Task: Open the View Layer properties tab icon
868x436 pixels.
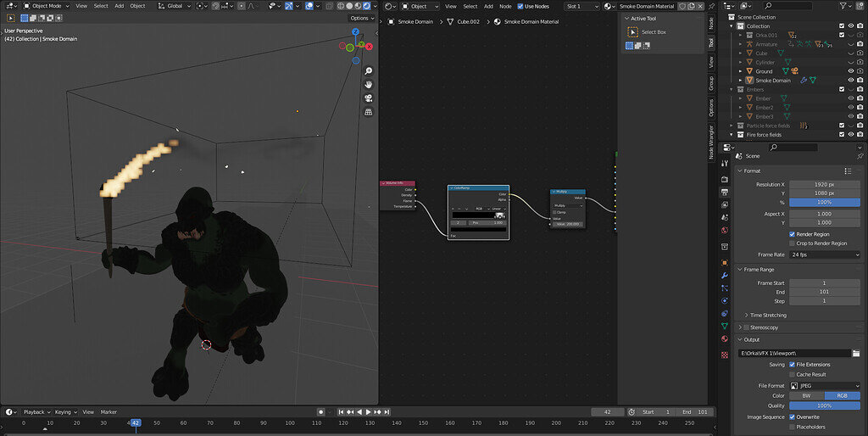Action: [x=725, y=204]
